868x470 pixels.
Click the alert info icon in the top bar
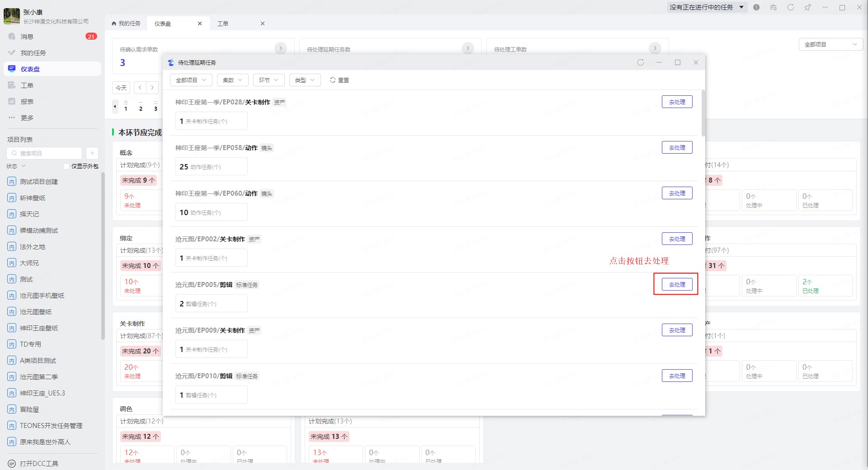(756, 7)
